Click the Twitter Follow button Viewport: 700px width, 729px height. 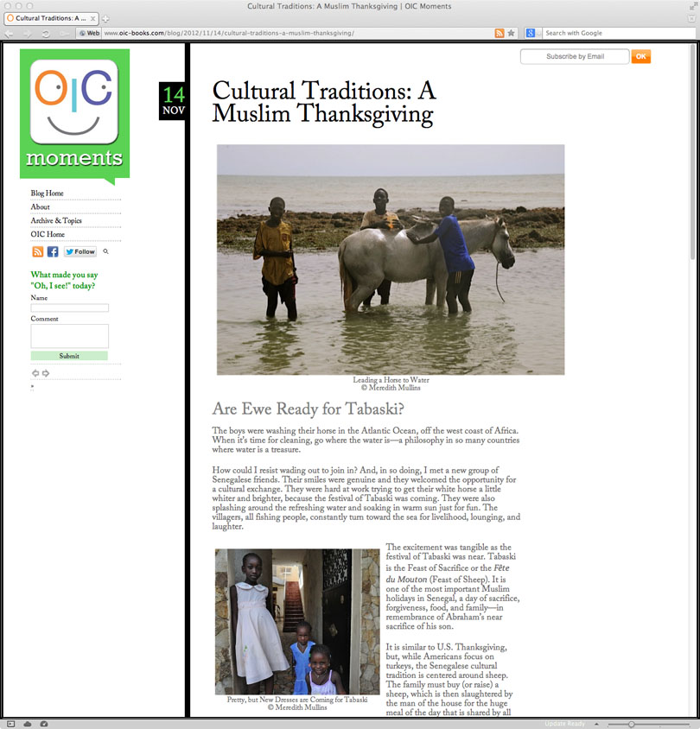click(x=80, y=251)
